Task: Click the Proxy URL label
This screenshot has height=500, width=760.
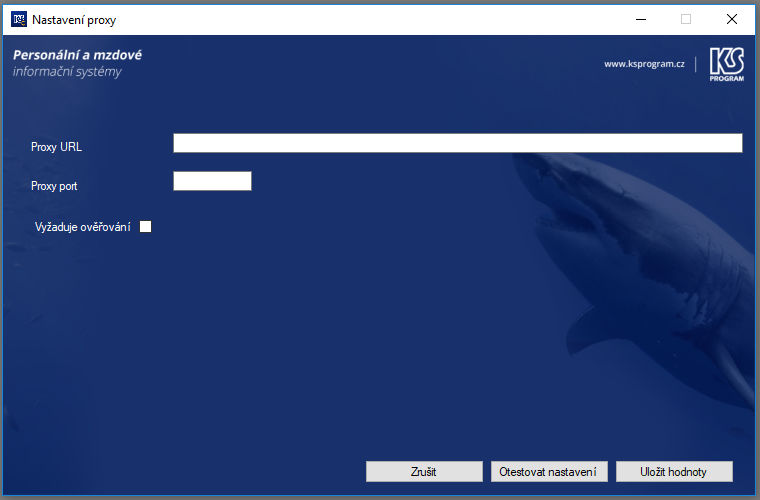Action: click(x=56, y=147)
